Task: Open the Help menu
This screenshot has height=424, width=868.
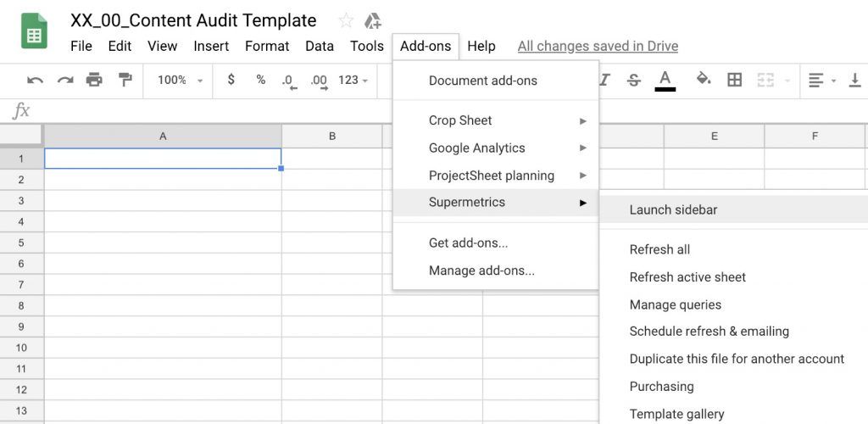Action: pos(481,46)
